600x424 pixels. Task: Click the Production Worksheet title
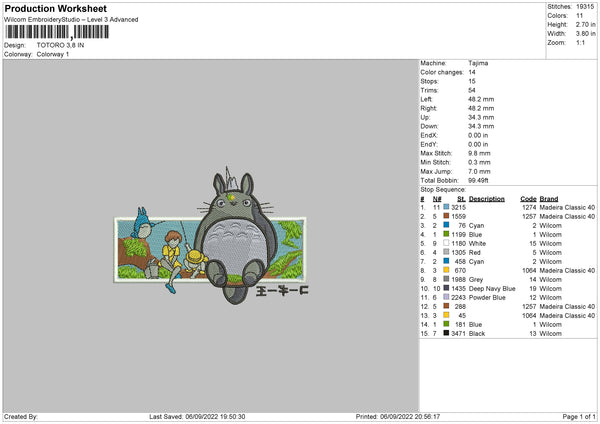coord(56,8)
